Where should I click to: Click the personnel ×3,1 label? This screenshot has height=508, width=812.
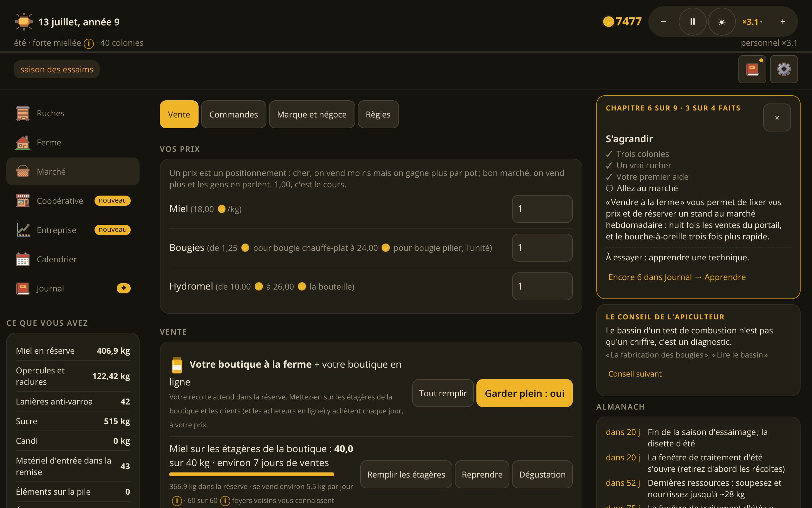[769, 43]
